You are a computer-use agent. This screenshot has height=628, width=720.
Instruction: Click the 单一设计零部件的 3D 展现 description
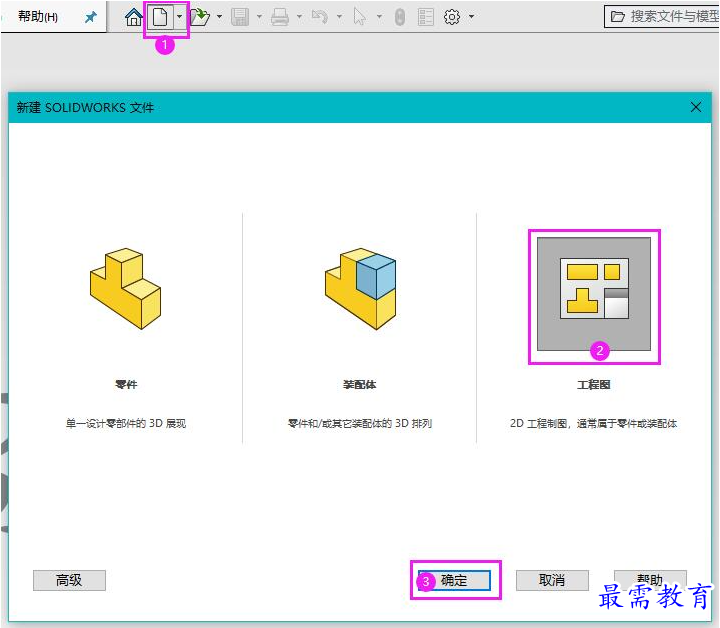pyautogui.click(x=126, y=423)
